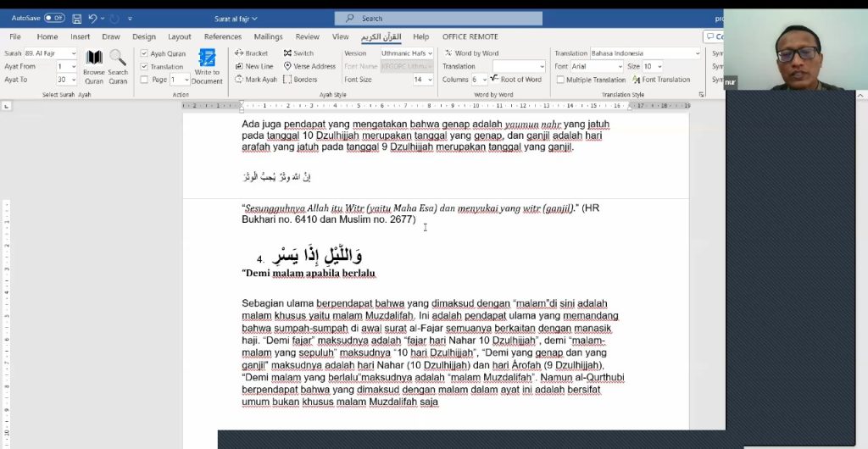Viewport: 868px width, 449px height.
Task: Click the Save icon in title bar
Action: tap(77, 19)
